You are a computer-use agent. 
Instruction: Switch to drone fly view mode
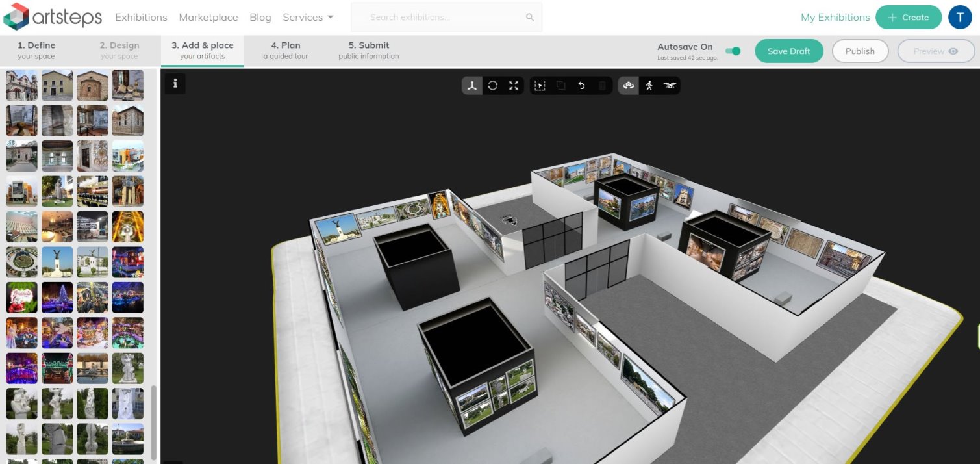coord(670,86)
